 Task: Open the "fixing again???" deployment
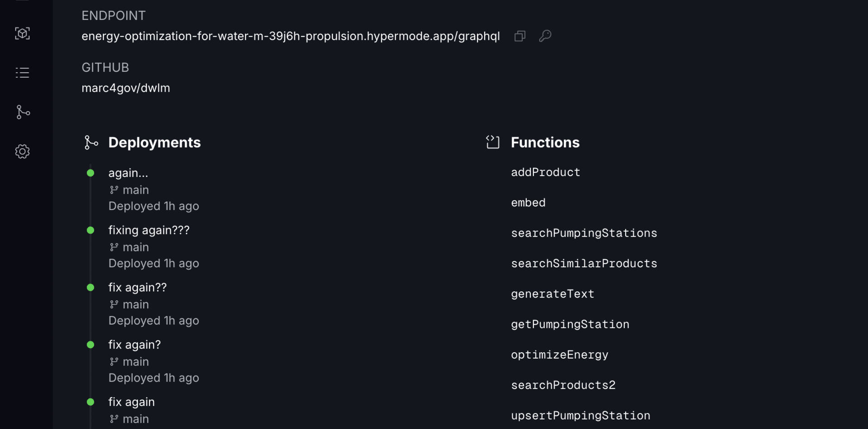tap(149, 230)
